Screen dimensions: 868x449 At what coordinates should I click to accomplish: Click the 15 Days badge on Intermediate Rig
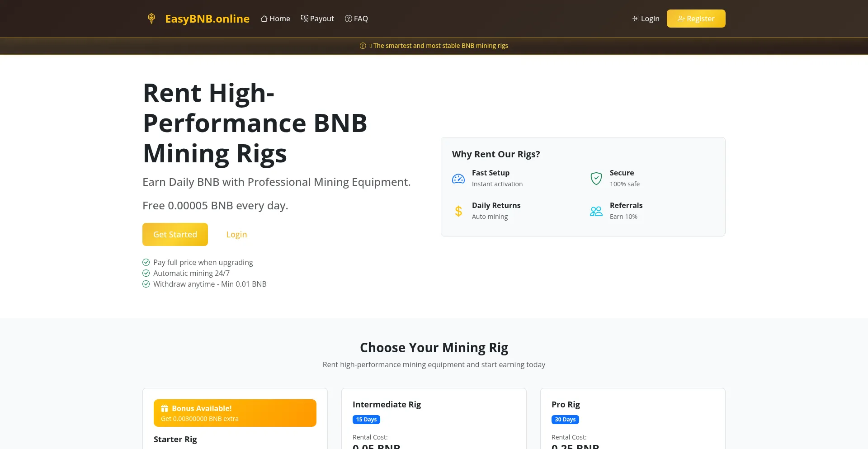click(x=366, y=420)
